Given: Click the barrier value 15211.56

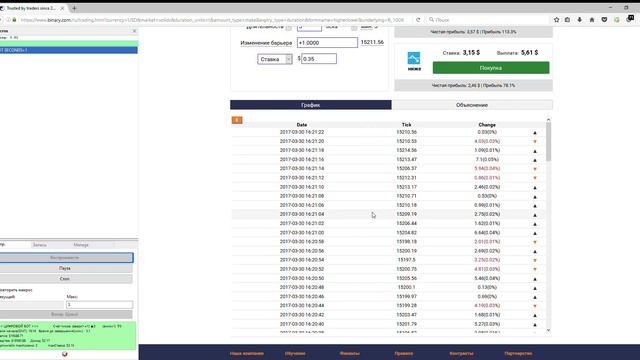Looking at the screenshot, I should click(372, 42).
